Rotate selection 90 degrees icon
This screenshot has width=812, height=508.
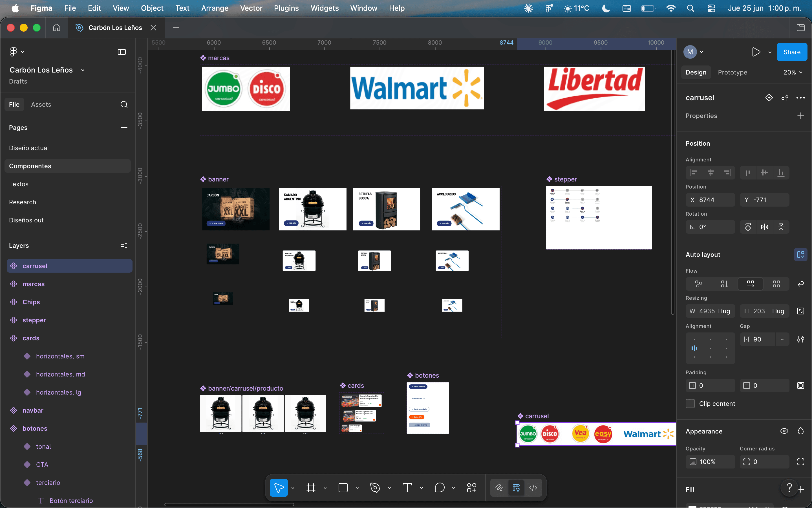(x=748, y=227)
